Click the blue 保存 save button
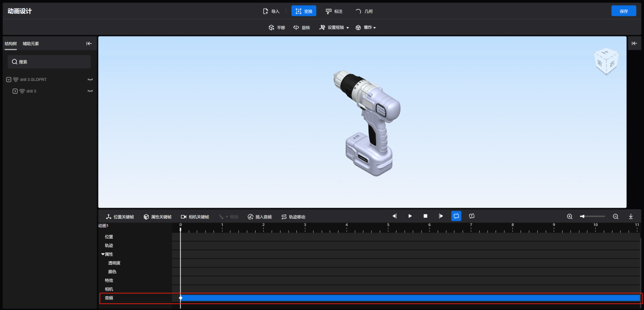Screen dimensions: 644x310 [x=624, y=11]
